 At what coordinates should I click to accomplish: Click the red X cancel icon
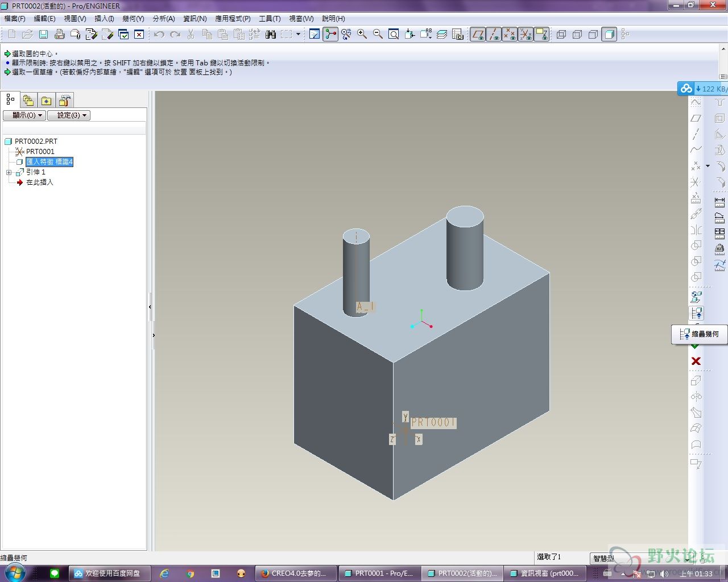[696, 361]
